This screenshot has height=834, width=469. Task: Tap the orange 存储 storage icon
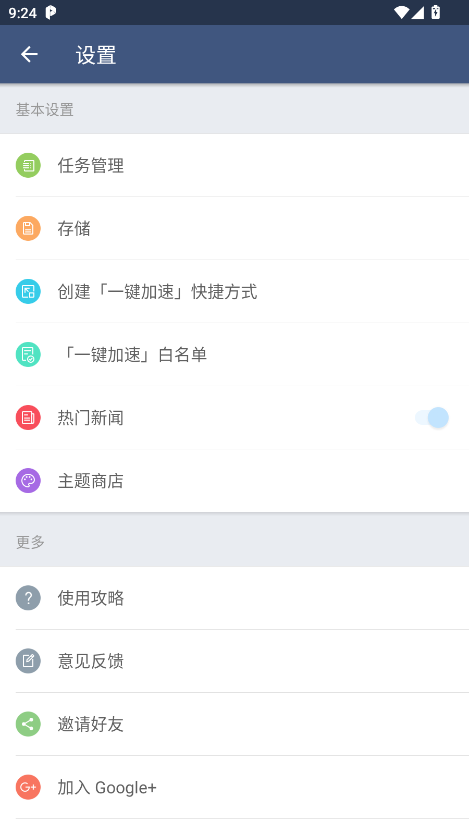click(28, 228)
